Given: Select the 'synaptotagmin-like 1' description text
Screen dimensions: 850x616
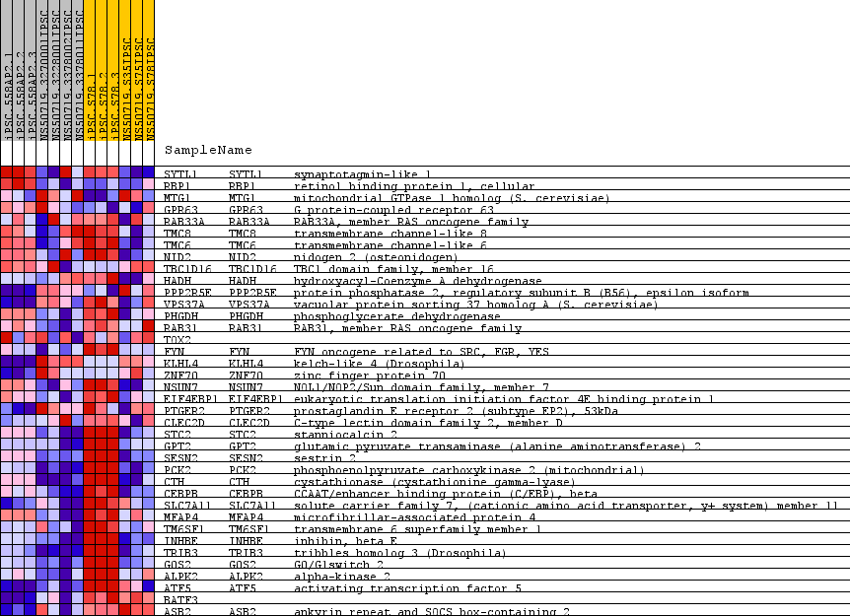Looking at the screenshot, I should (362, 174).
